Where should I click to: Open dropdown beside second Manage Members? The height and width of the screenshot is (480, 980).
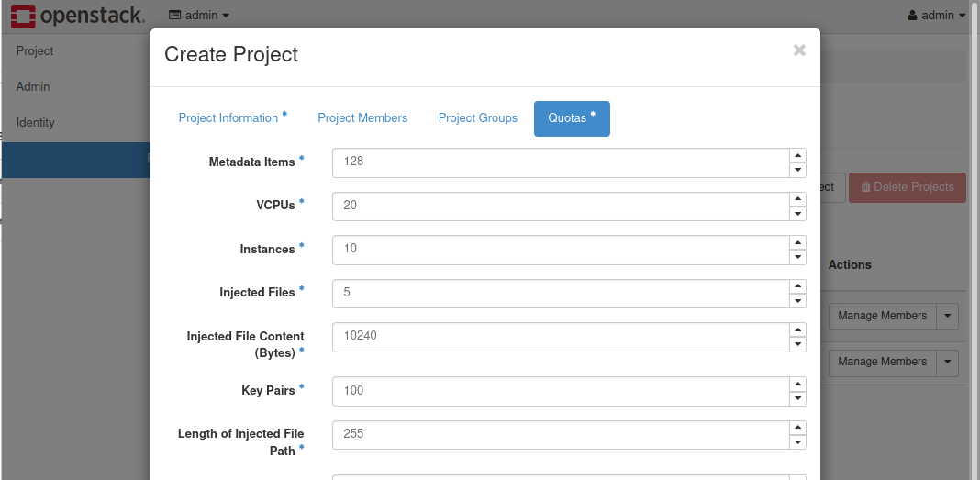pyautogui.click(x=948, y=363)
